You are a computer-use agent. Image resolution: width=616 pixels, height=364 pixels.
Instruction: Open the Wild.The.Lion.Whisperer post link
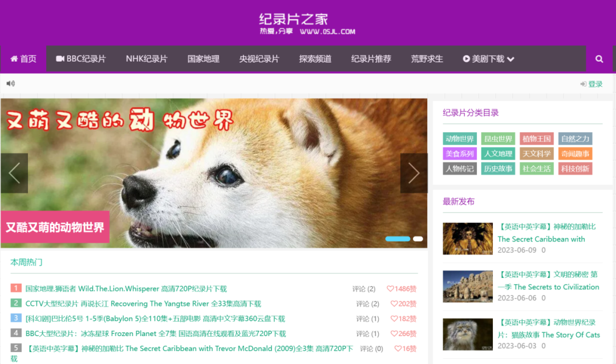point(126,289)
